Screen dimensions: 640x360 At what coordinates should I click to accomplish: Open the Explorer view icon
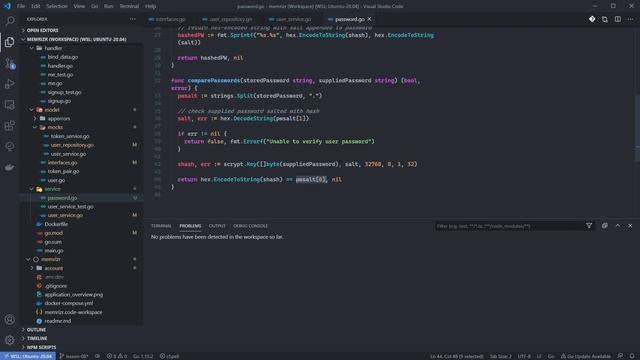tap(10, 42)
